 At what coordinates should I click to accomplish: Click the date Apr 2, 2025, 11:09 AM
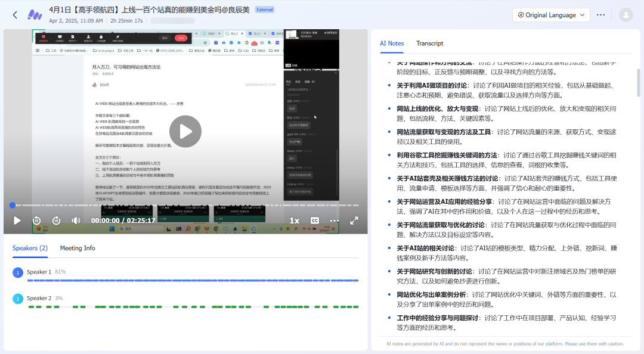pos(76,20)
